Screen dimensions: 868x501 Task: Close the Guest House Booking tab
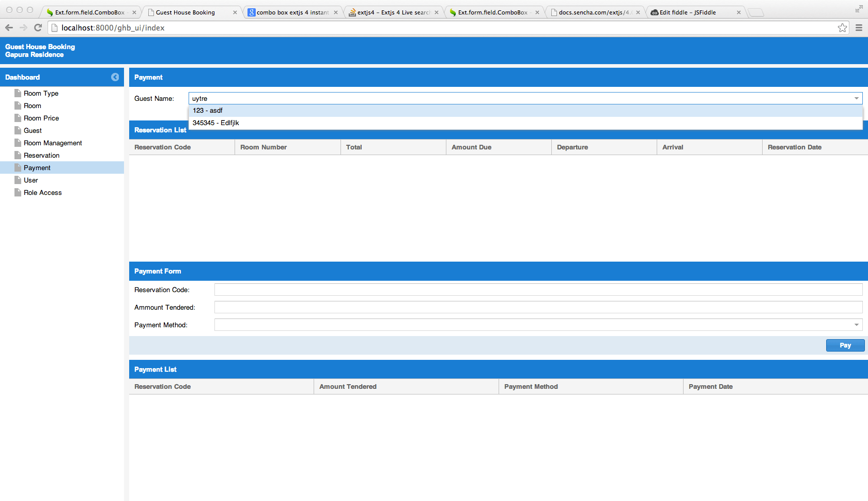point(235,12)
